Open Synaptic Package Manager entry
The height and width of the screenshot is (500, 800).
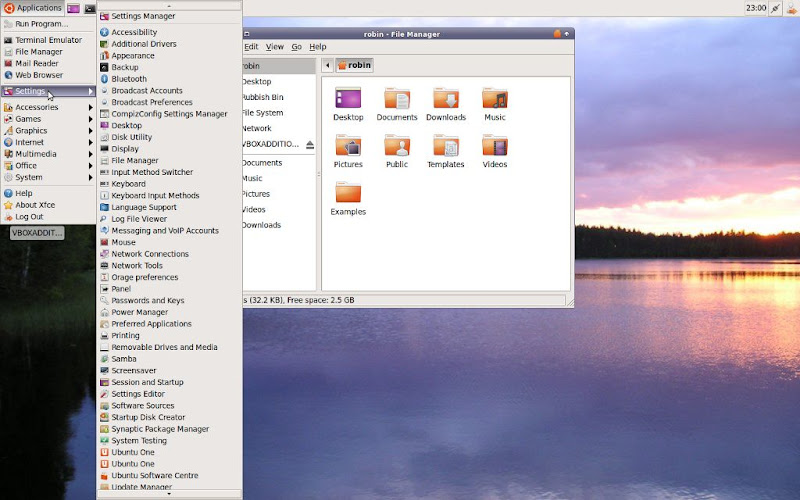[160, 429]
